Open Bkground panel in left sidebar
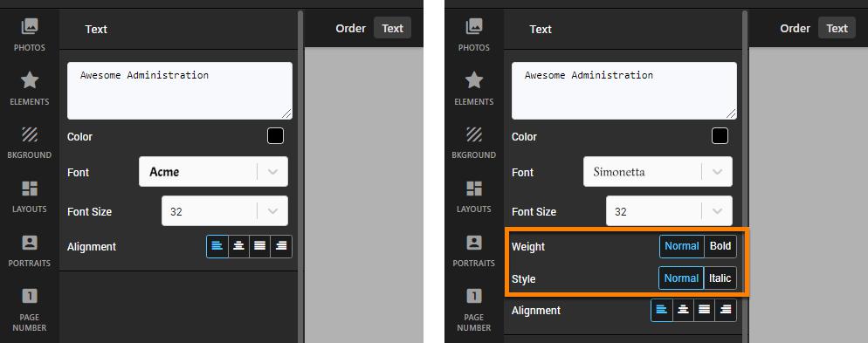This screenshot has width=868, height=343. click(30, 142)
